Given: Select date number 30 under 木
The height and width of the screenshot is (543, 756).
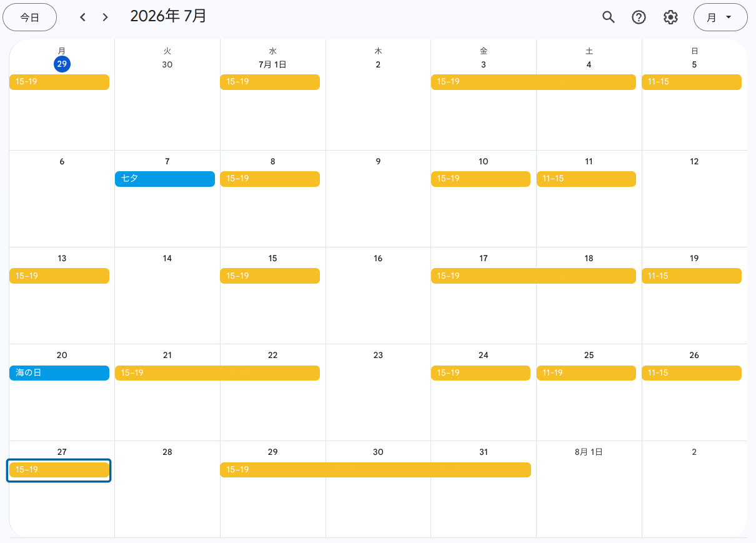Looking at the screenshot, I should pyautogui.click(x=378, y=452).
